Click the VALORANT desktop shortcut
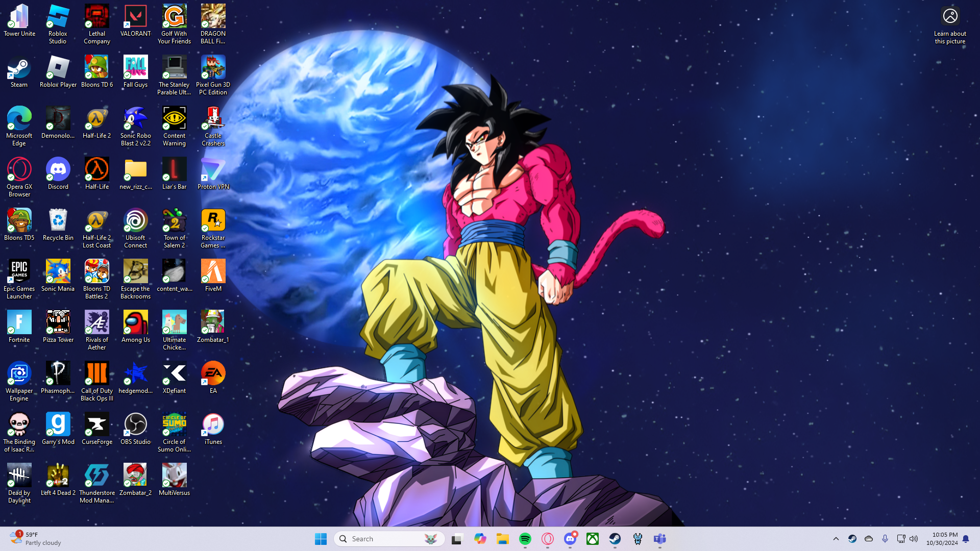Screen dimensions: 980x551 pyautogui.click(x=136, y=21)
